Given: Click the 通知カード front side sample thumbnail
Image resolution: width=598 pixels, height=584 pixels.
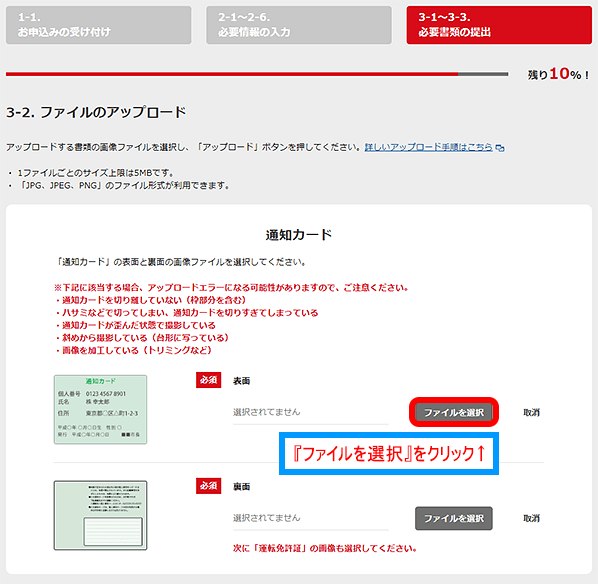Looking at the screenshot, I should [x=100, y=409].
